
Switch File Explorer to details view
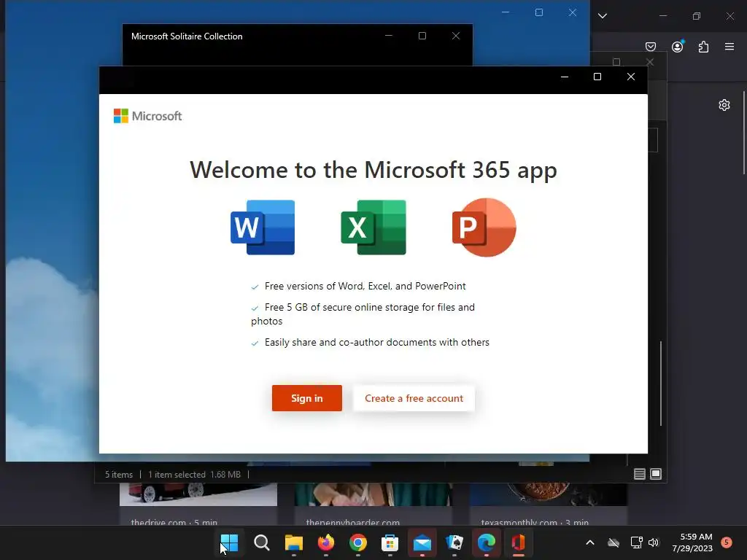(639, 474)
